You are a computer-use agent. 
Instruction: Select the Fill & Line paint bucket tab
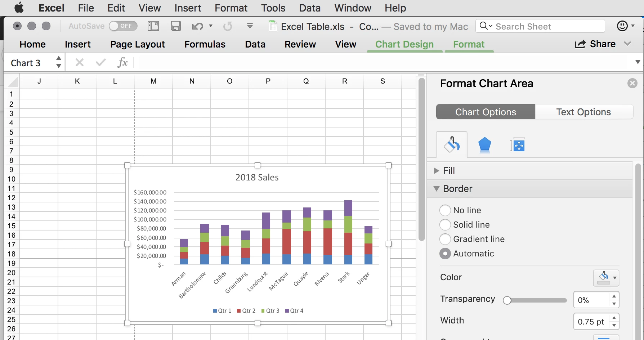pyautogui.click(x=452, y=144)
